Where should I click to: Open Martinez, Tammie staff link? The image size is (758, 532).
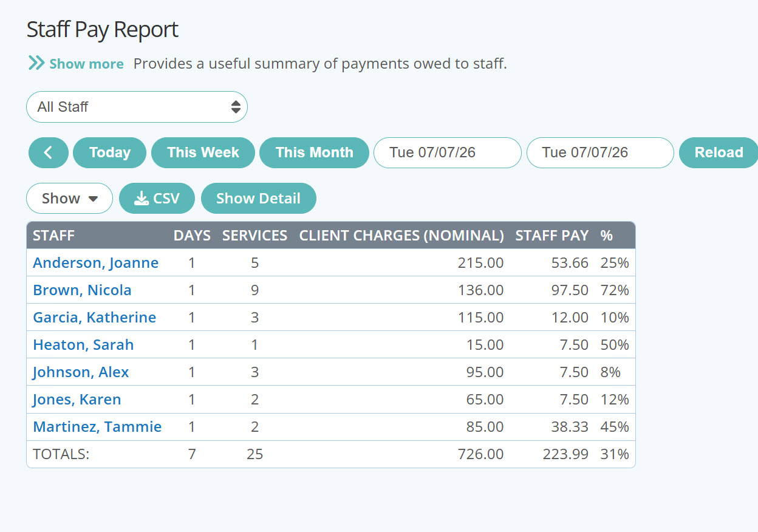[97, 427]
